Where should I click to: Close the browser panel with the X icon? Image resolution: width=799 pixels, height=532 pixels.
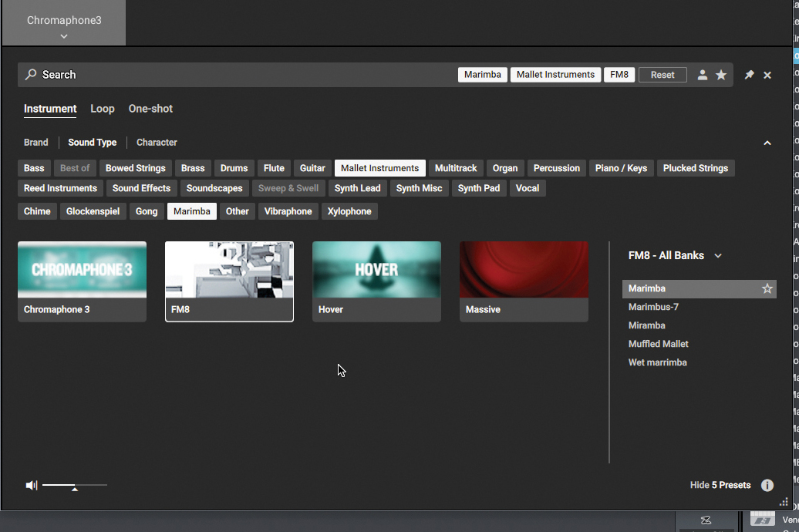pos(767,75)
